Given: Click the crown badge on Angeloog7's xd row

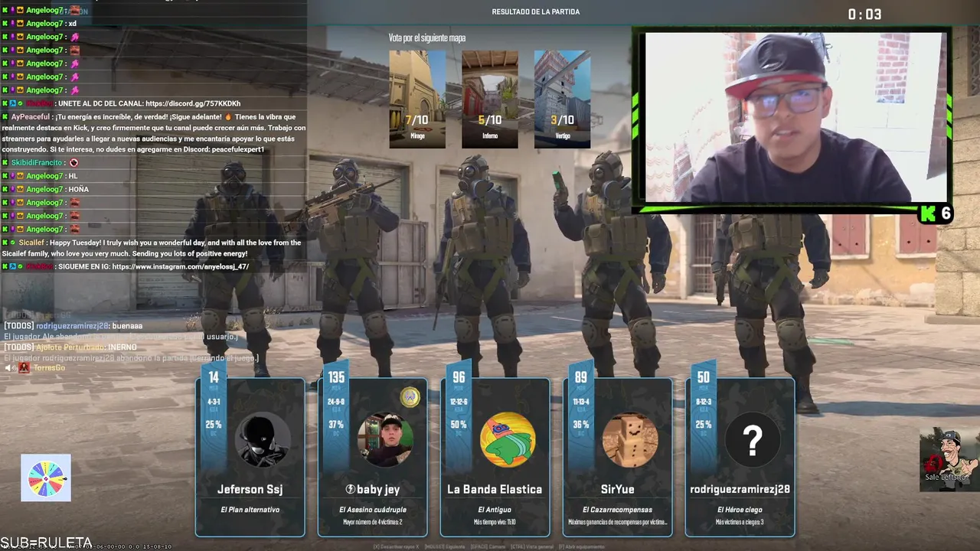Looking at the screenshot, I should [x=21, y=24].
